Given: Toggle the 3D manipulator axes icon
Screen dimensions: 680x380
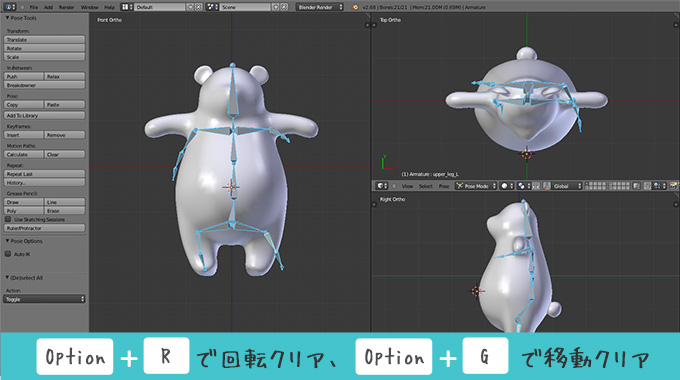Looking at the screenshot, I should (547, 186).
